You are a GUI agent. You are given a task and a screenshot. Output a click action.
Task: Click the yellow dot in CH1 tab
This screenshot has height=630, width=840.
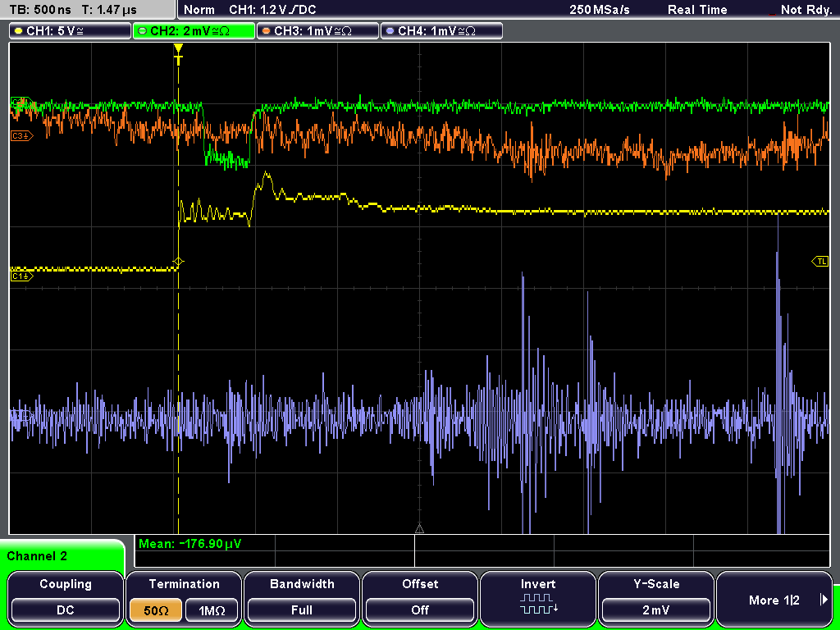point(19,31)
